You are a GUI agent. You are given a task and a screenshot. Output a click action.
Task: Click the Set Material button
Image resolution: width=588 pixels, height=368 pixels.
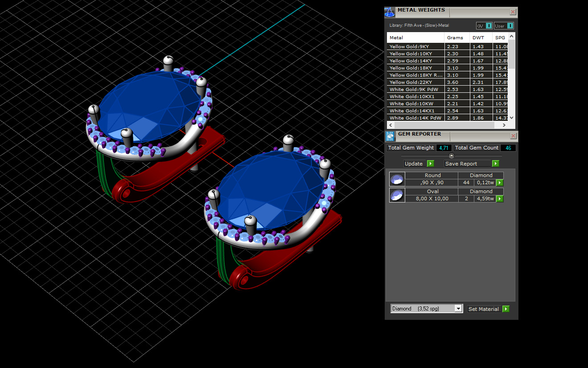tap(488, 309)
